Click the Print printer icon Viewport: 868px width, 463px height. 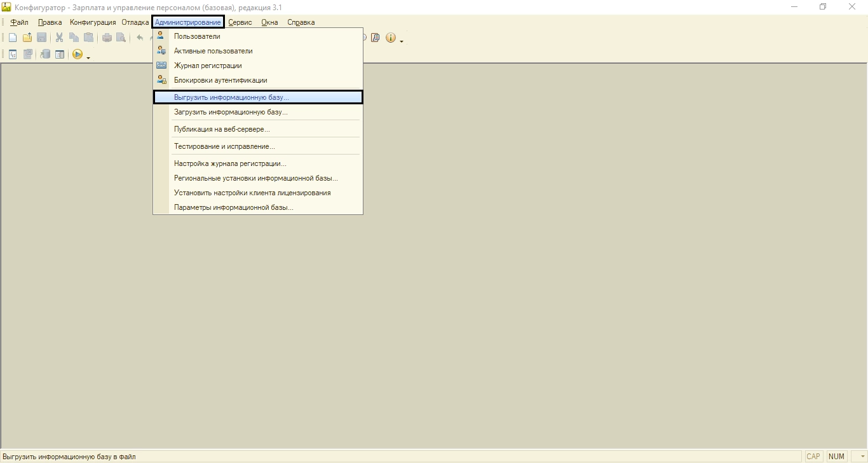[x=107, y=38]
